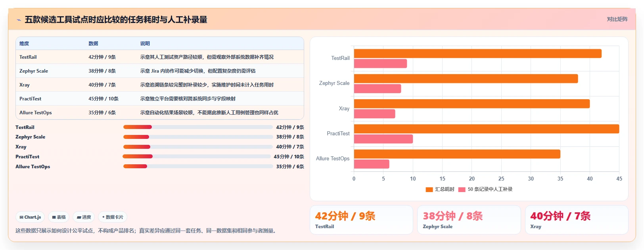Image resolution: width=644 pixels, height=250 pixels.
Task: Click the 维度 column header
Action: (x=24, y=44)
